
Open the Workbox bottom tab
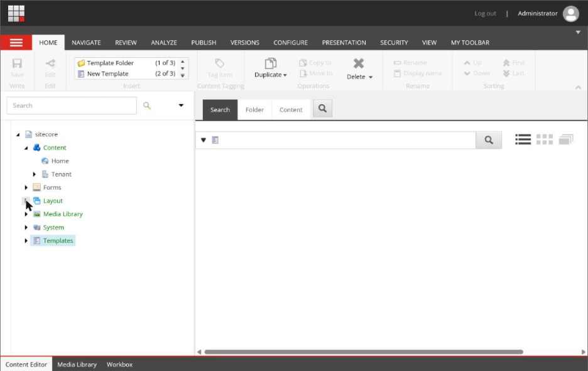click(x=119, y=364)
